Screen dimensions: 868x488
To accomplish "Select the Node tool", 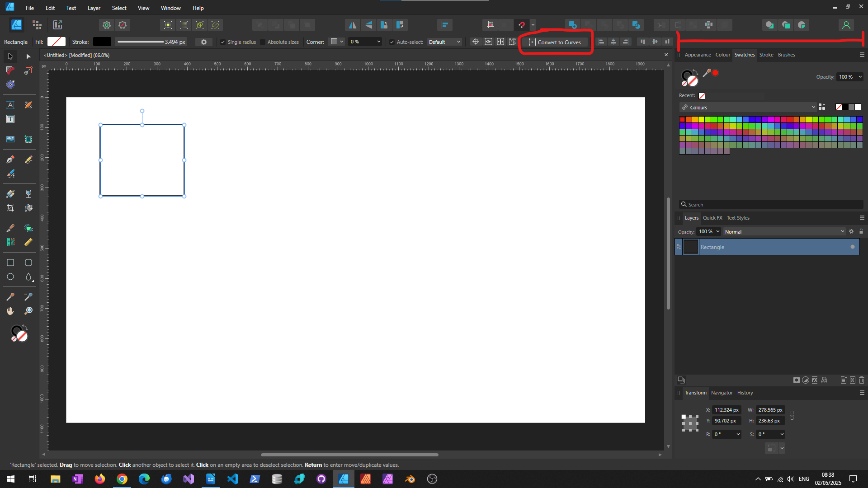I will tap(28, 56).
